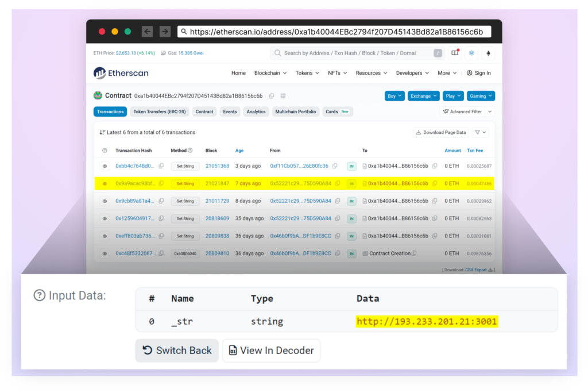The width and height of the screenshot is (588, 392).
Task: Click Download Page Data button
Action: pyautogui.click(x=441, y=132)
